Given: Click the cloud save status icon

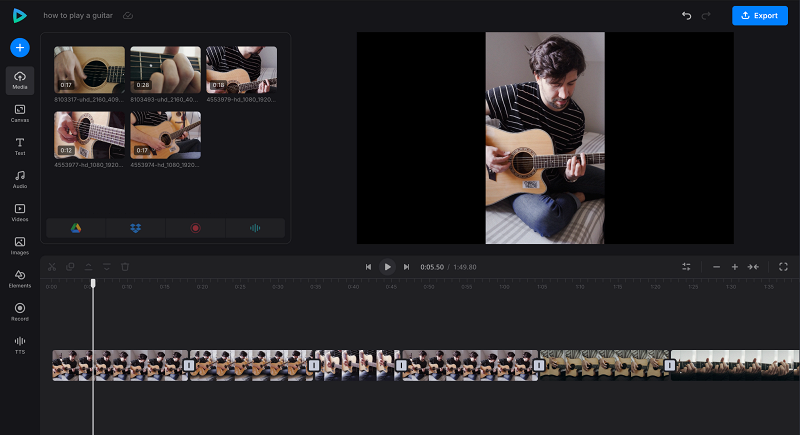Looking at the screenshot, I should pyautogui.click(x=128, y=16).
